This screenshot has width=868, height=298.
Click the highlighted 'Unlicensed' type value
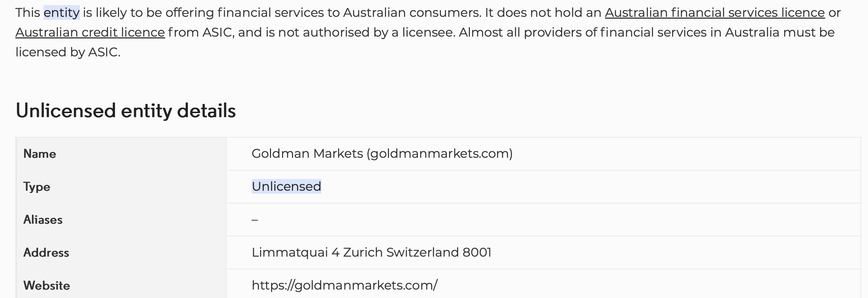[x=286, y=186]
